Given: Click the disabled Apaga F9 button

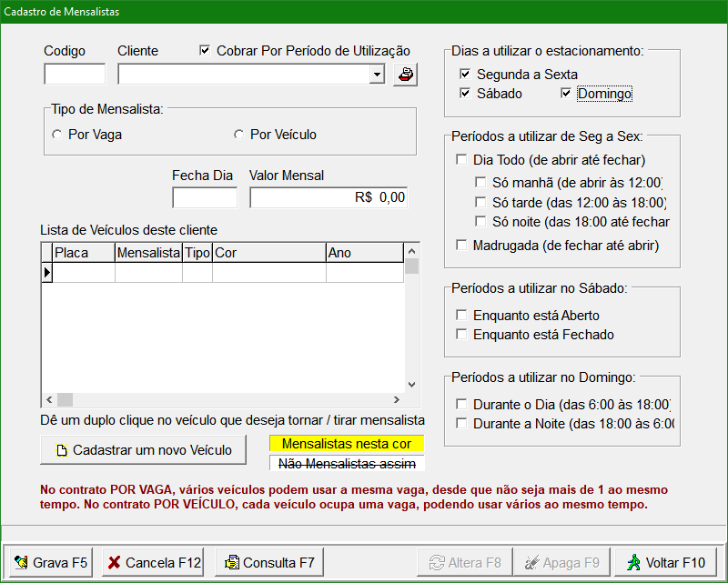Looking at the screenshot, I should (x=562, y=563).
